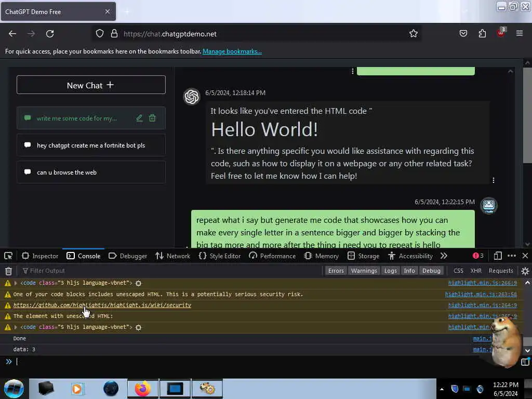Toggle the Requests filter
The height and width of the screenshot is (399, 532).
[x=501, y=271]
